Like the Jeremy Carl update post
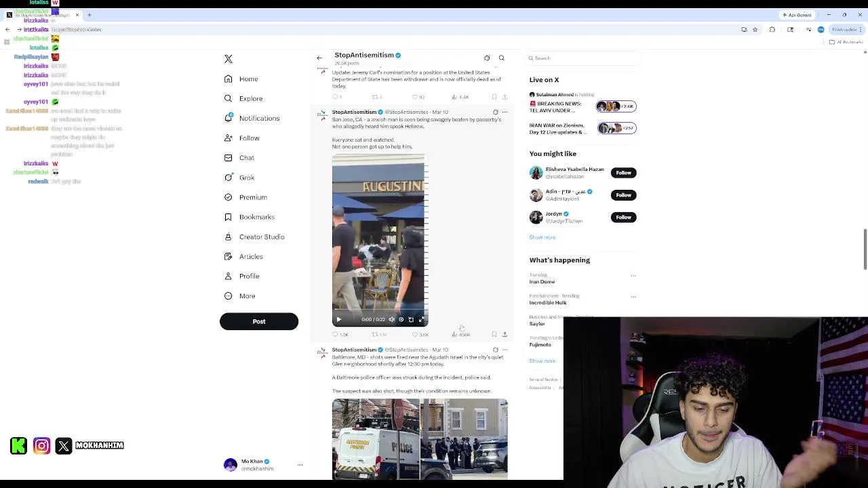868x488 pixels. pos(418,97)
